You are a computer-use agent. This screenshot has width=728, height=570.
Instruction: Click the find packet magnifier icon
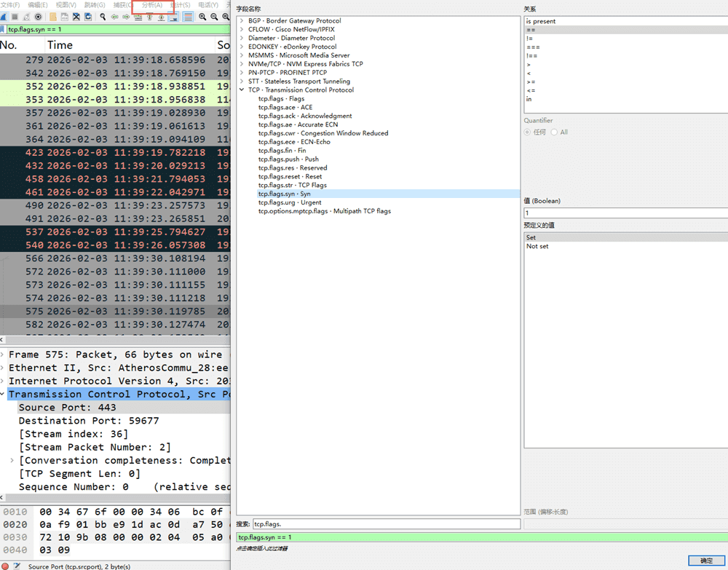(x=103, y=17)
